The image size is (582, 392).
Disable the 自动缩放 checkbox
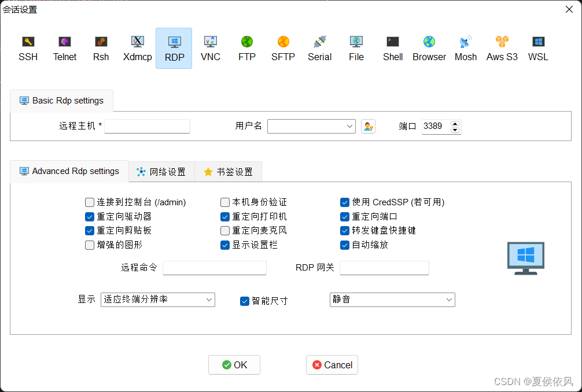(345, 245)
